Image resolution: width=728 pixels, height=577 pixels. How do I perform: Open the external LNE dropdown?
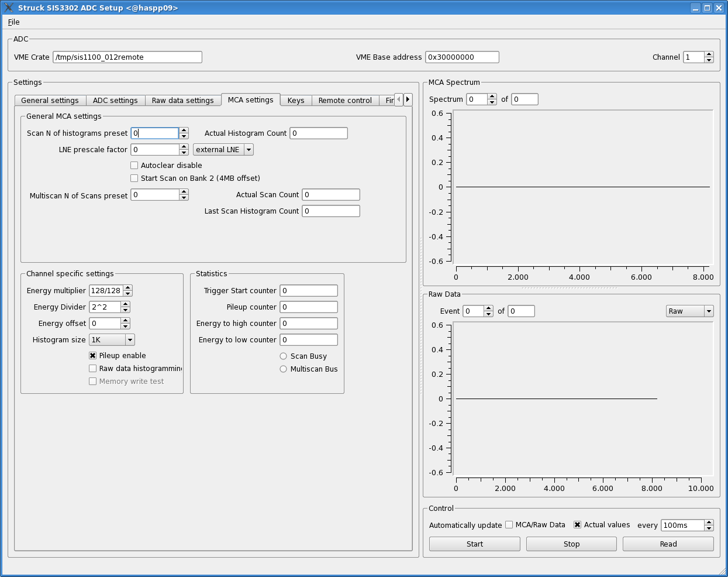[223, 150]
